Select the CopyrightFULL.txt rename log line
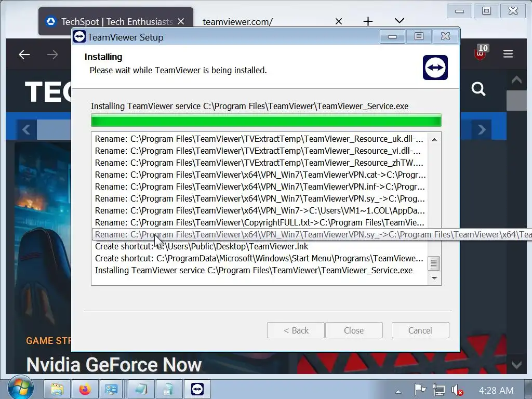The width and height of the screenshot is (532, 399). click(x=259, y=222)
